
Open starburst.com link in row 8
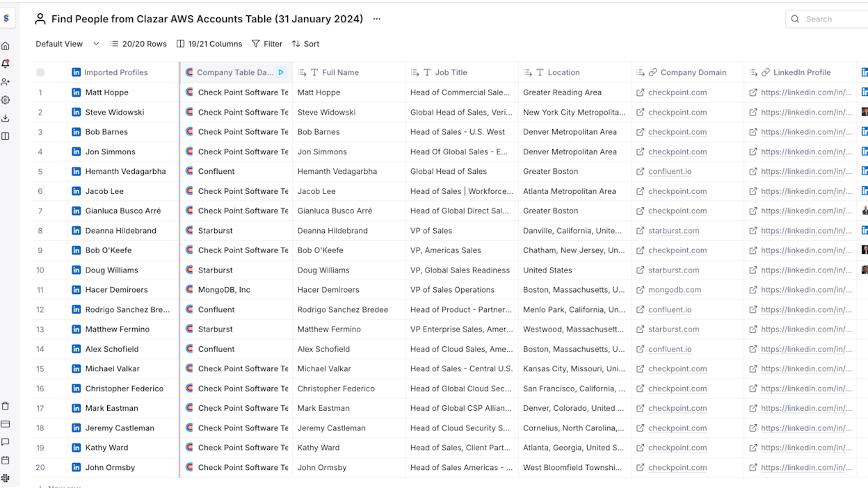point(674,231)
